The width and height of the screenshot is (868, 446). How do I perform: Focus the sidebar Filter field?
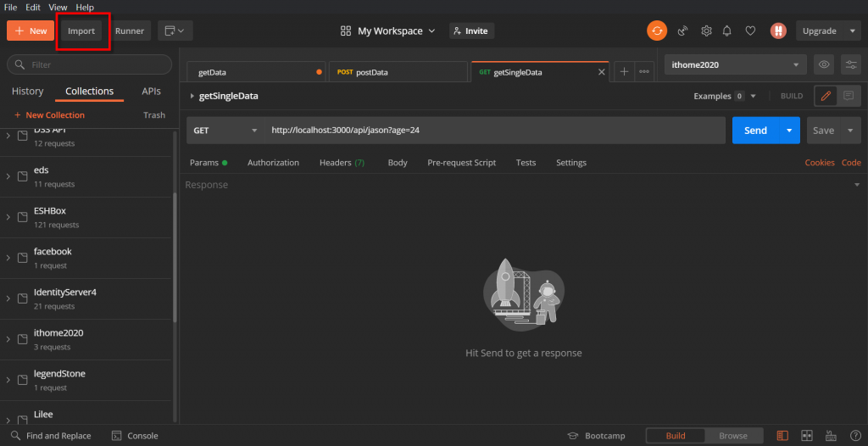click(89, 64)
